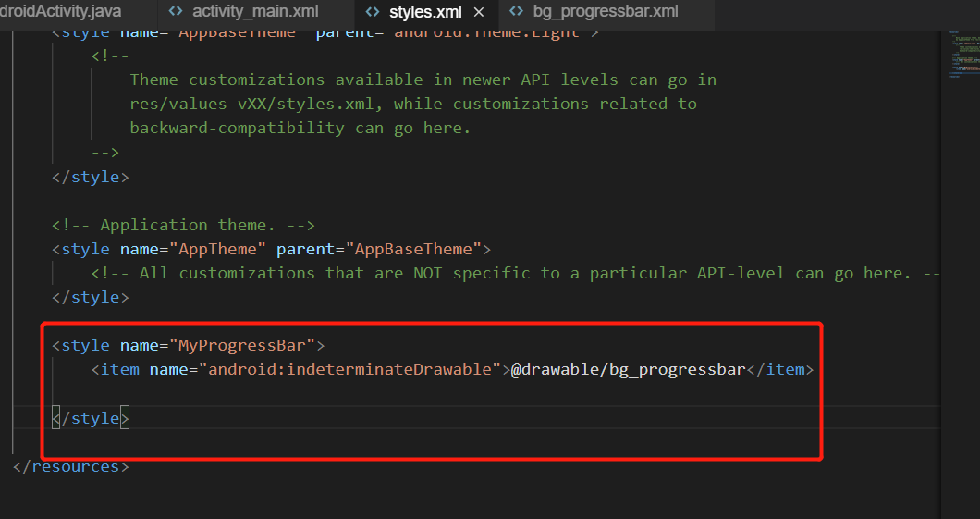
Task: Switch to the bg_progressbar.xml tab
Action: pos(605,11)
